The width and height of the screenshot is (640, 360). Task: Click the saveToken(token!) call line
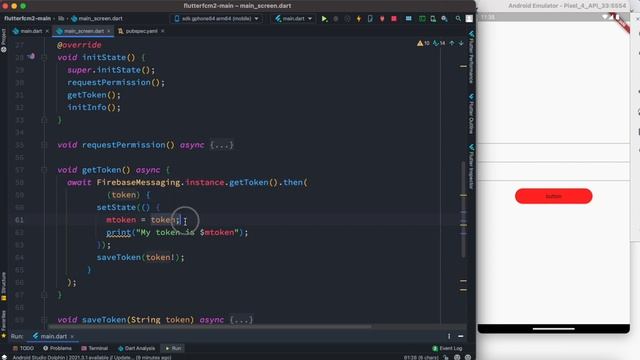[140, 257]
